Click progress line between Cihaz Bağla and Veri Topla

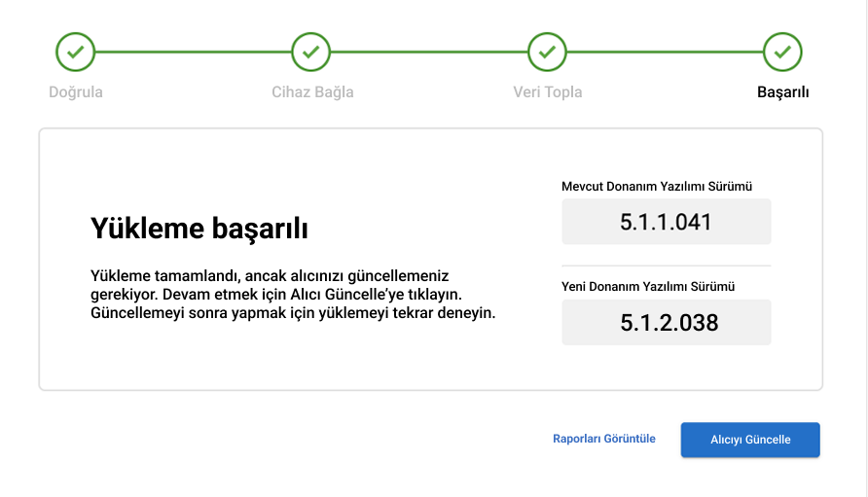tap(429, 52)
